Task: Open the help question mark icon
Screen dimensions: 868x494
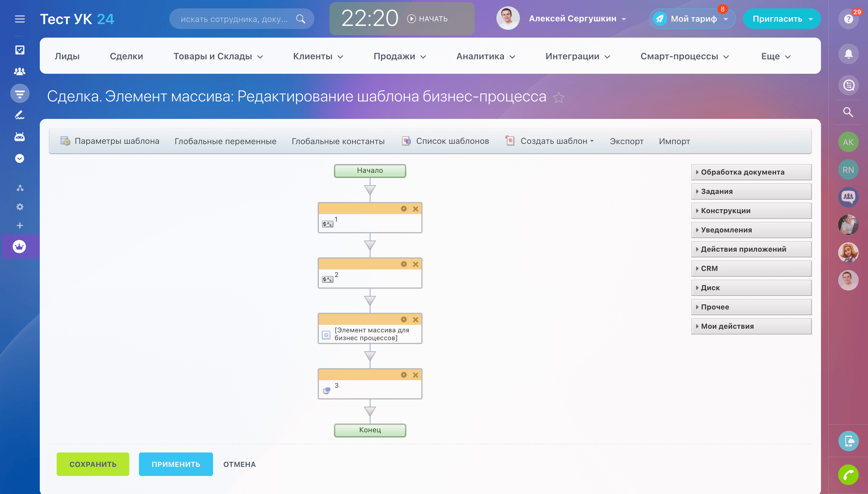Action: 848,19
